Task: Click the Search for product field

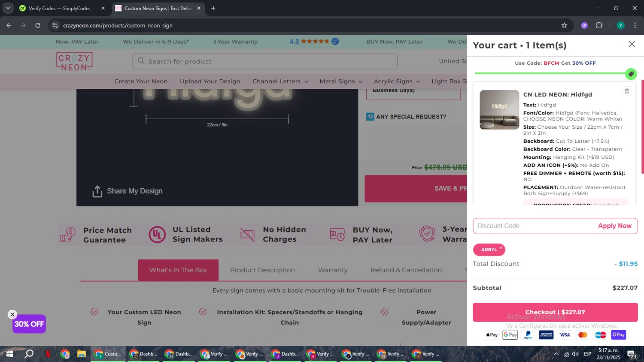Action: tap(264, 61)
